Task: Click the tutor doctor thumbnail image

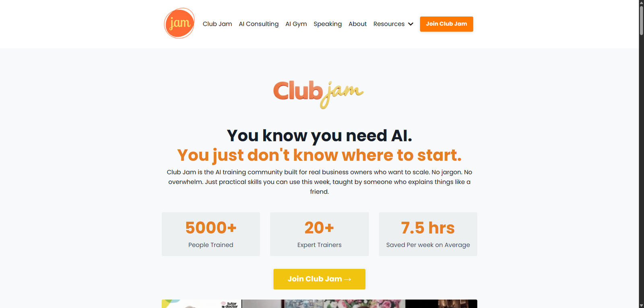Action: (201, 304)
